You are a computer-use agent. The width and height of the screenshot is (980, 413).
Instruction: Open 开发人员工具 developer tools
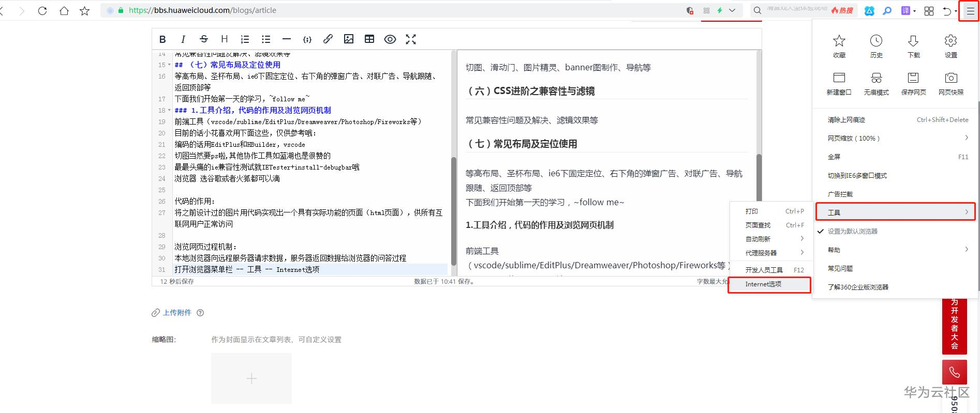tap(770, 270)
